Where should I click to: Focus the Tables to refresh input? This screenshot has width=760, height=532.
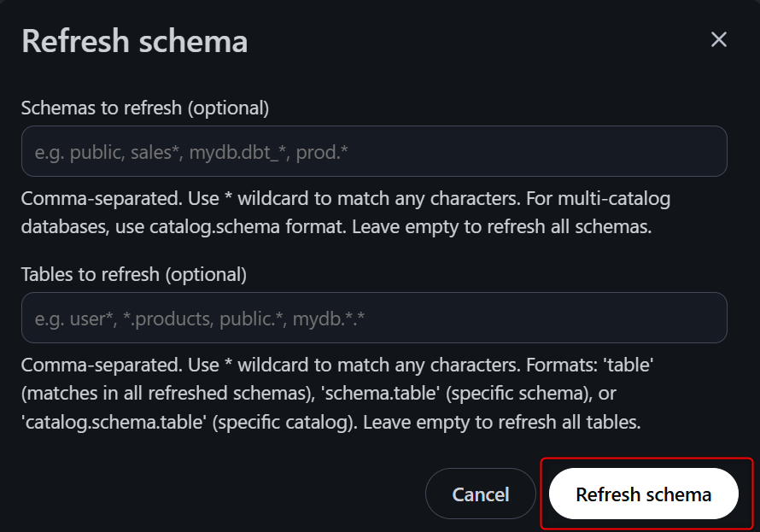click(373, 319)
